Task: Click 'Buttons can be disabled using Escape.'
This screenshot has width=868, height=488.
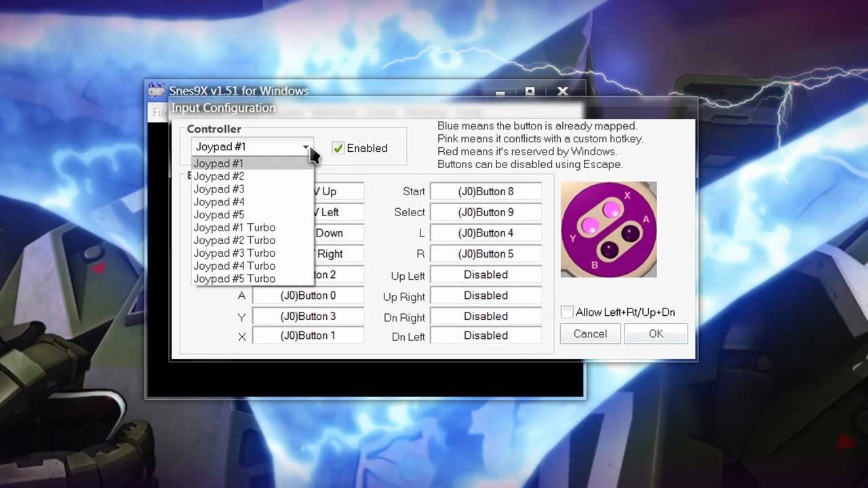Action: tap(530, 165)
